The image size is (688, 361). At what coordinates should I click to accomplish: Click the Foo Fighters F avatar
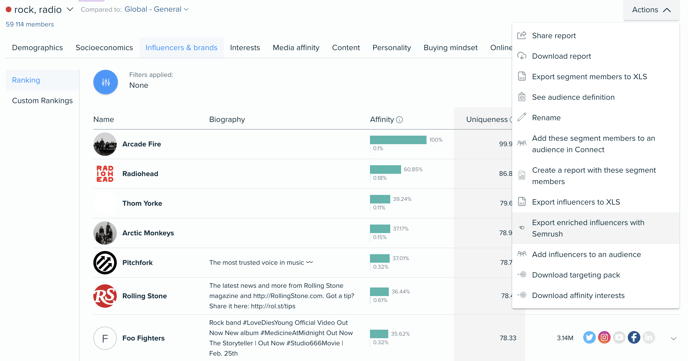click(105, 338)
